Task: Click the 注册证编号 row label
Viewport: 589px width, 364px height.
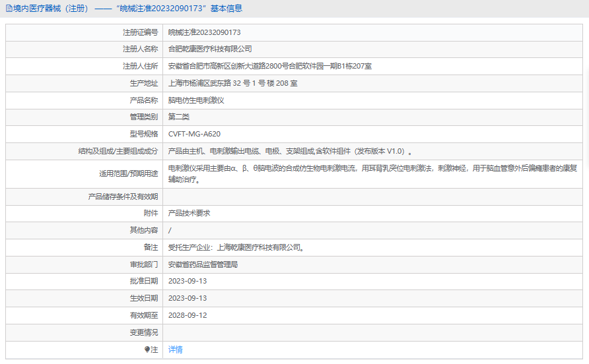Action: (141, 33)
